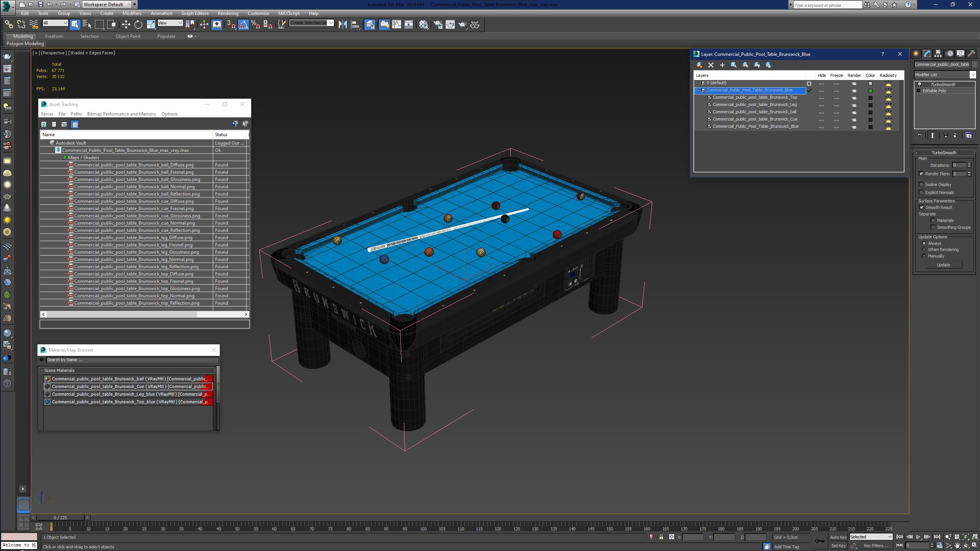Image resolution: width=980 pixels, height=551 pixels.
Task: Click the object color swatch beside name field
Action: coord(975,64)
